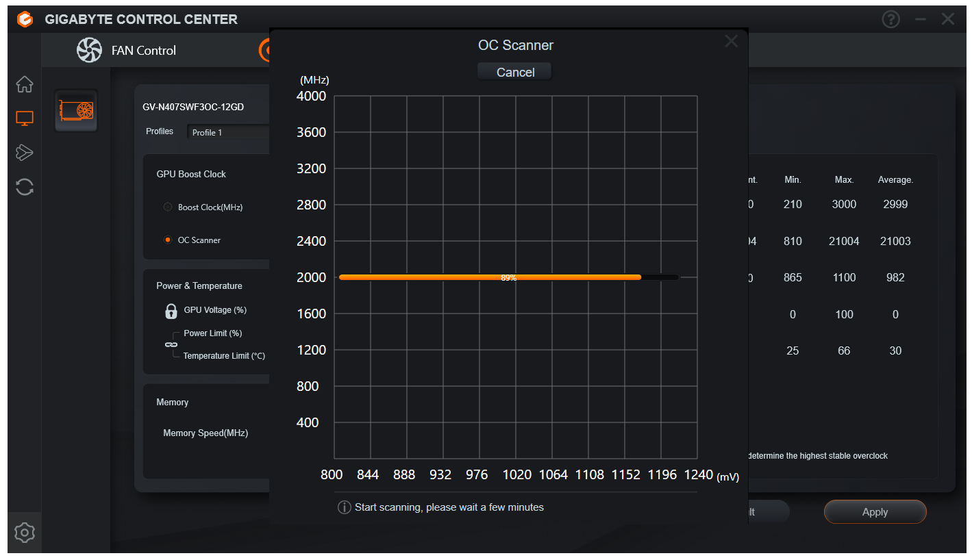
Task: Close the OC Scanner dialog
Action: (731, 41)
